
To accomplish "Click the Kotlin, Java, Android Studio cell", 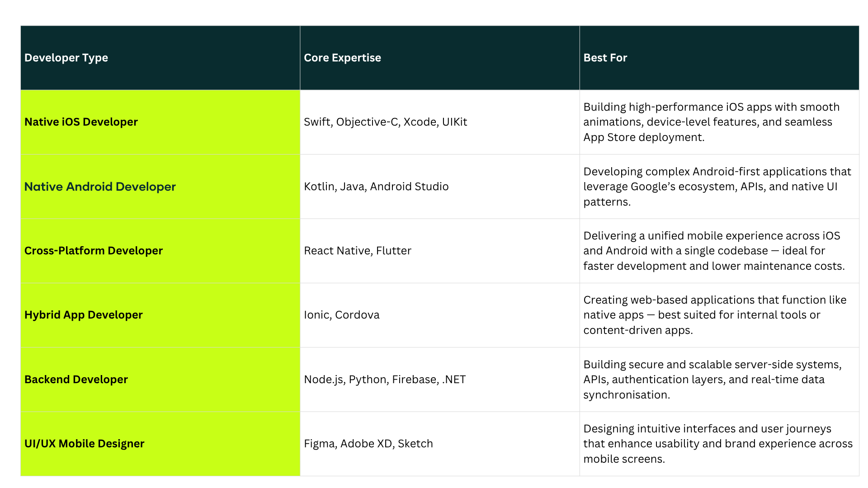I will click(376, 187).
